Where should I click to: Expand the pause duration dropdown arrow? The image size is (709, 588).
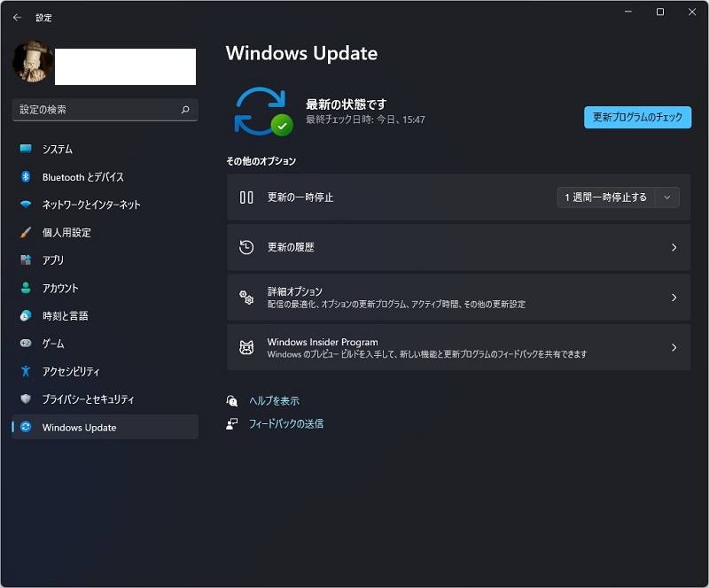coord(667,197)
